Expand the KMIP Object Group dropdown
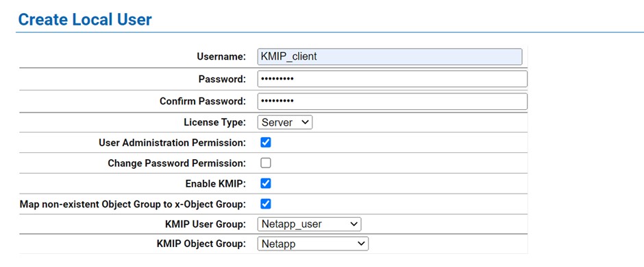 point(313,244)
